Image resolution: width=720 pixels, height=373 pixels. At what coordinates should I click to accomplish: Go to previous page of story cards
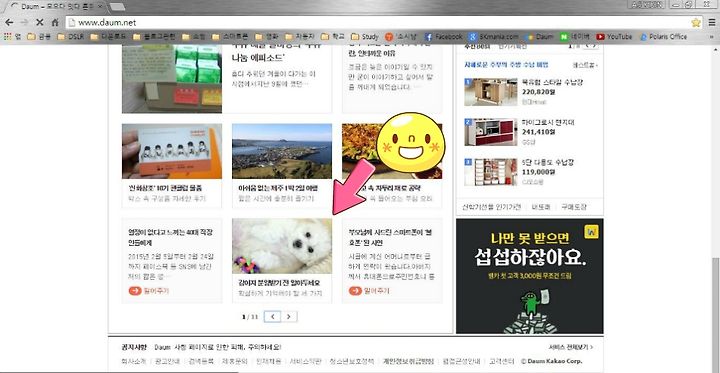272,316
